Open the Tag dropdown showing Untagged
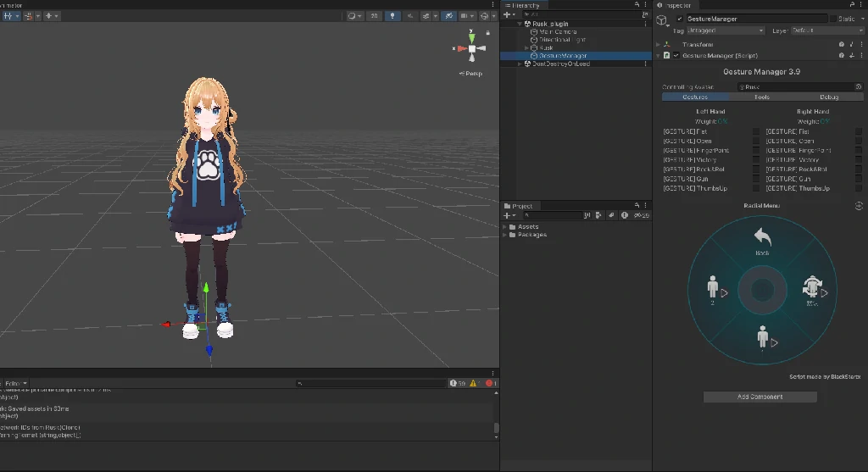Screen dimensions: 868x472 (x=726, y=31)
